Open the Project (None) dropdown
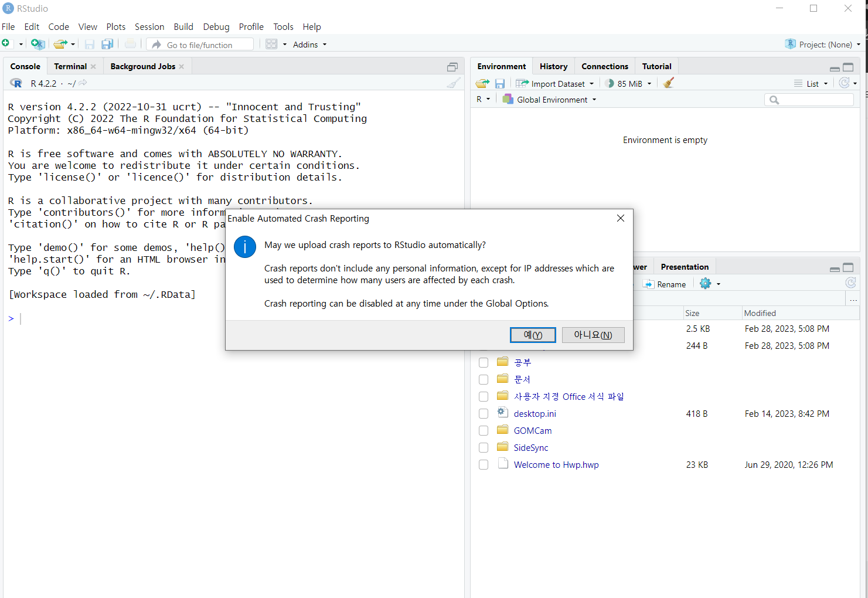The height and width of the screenshot is (598, 868). (x=823, y=45)
